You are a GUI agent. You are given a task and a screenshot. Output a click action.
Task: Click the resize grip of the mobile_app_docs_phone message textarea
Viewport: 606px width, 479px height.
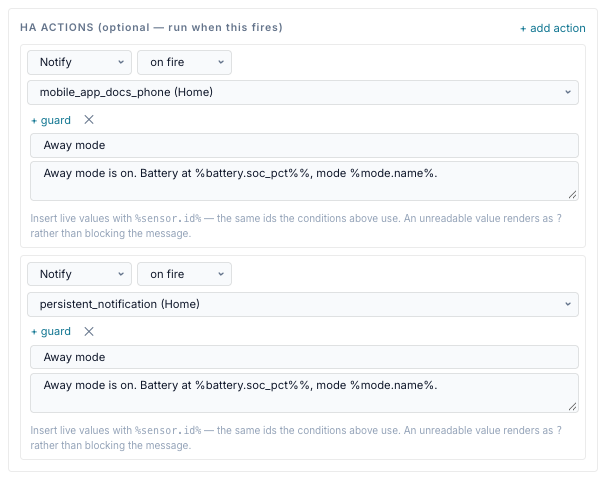click(x=573, y=195)
